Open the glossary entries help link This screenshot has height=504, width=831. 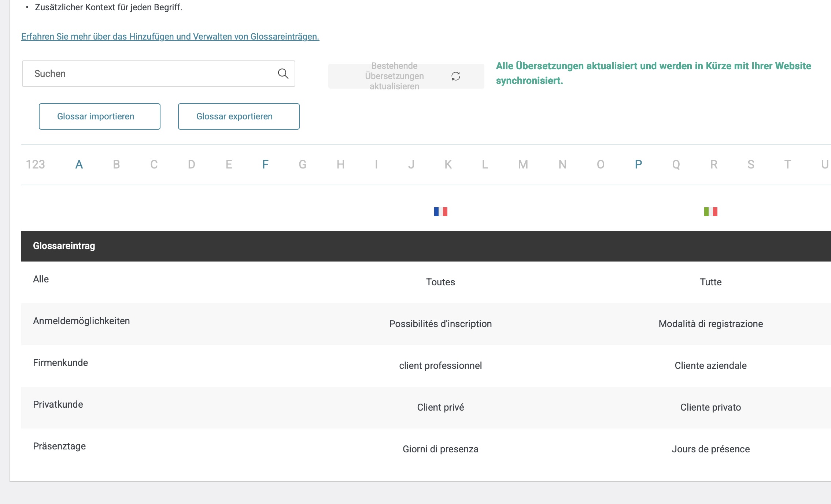tap(170, 37)
